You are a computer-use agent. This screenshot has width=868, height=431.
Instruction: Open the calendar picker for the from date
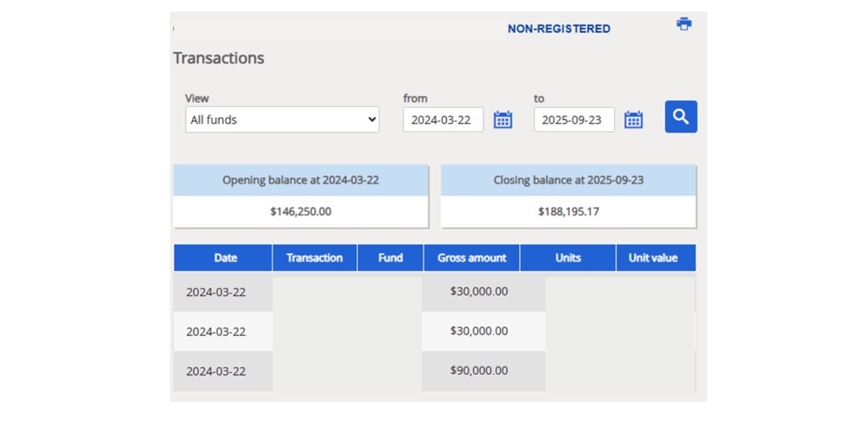pos(503,120)
